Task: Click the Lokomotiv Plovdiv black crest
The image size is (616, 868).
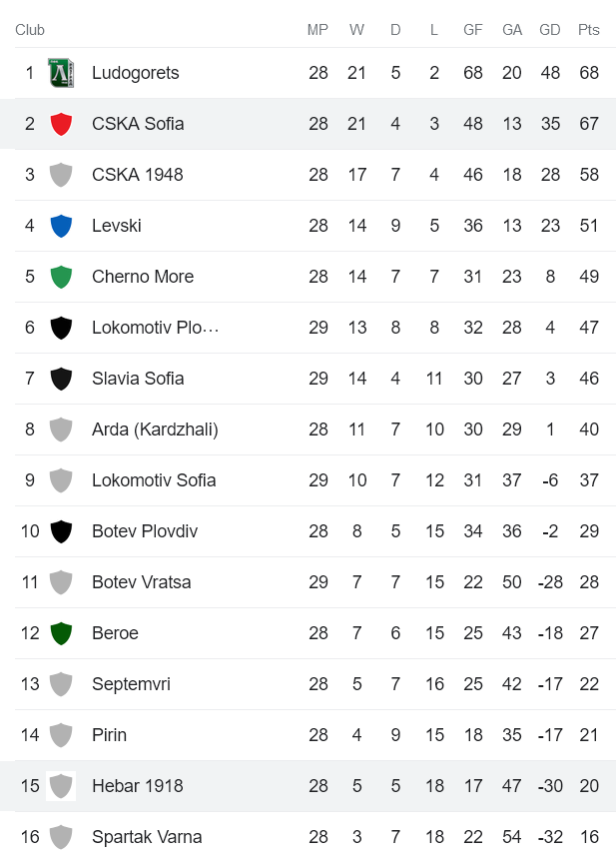Action: click(x=61, y=327)
